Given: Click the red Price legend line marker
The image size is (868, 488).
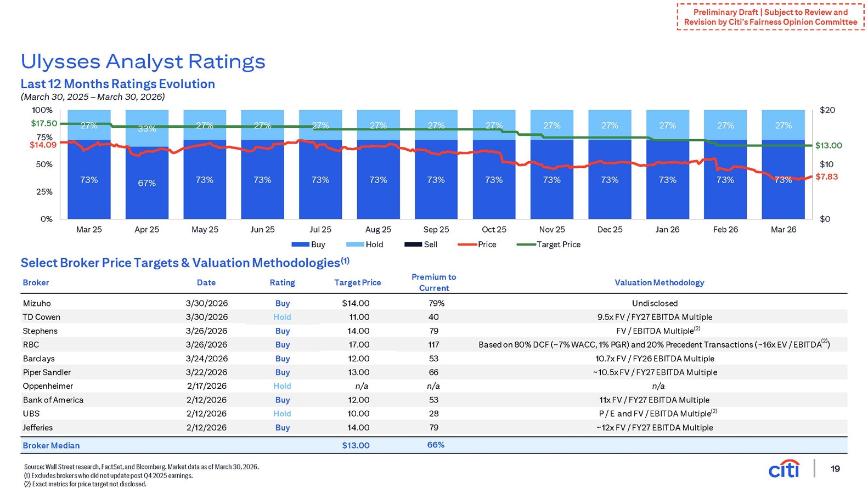Looking at the screenshot, I should pyautogui.click(x=467, y=245).
